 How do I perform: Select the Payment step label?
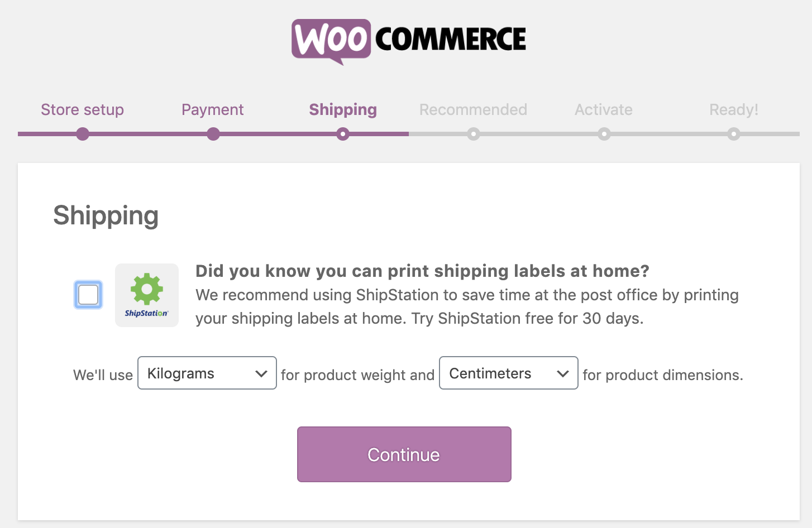click(212, 110)
